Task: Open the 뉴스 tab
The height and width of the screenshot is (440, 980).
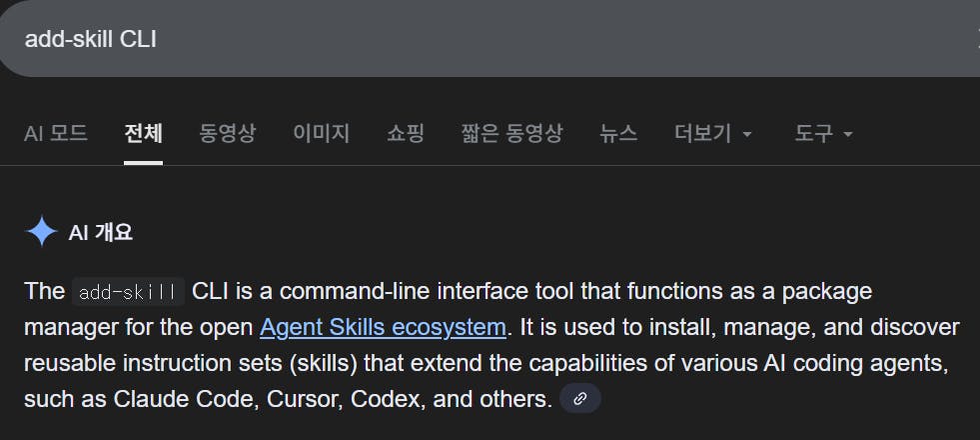Action: click(618, 133)
